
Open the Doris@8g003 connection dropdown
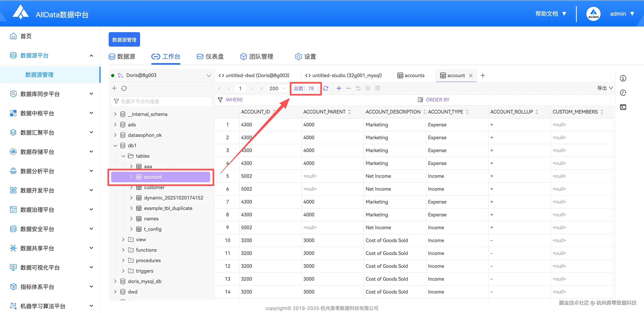209,75
